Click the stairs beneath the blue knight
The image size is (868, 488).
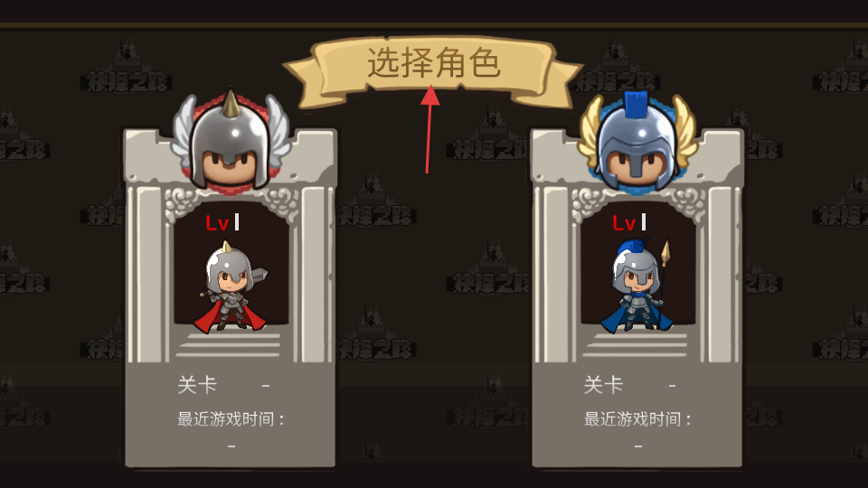coord(637,344)
